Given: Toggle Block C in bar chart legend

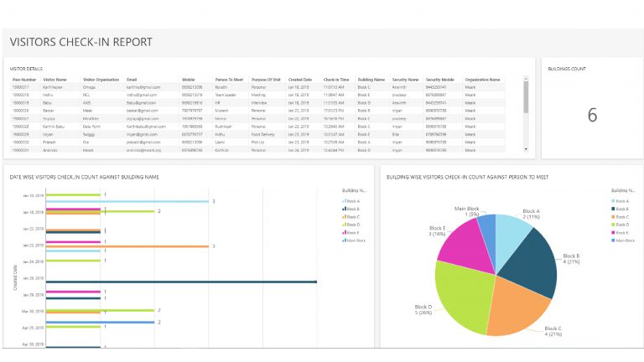Looking at the screenshot, I should pyautogui.click(x=351, y=216).
